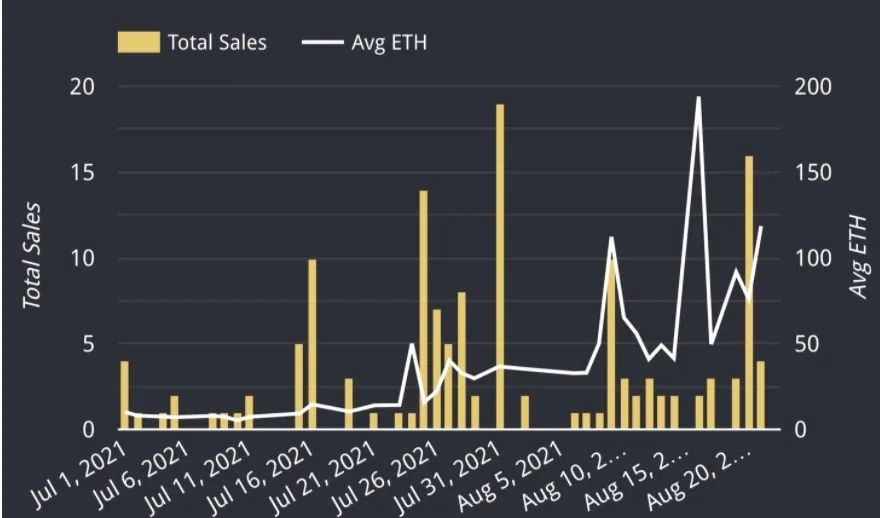Click the Total Sales legend label
The image size is (880, 518).
pos(217,42)
